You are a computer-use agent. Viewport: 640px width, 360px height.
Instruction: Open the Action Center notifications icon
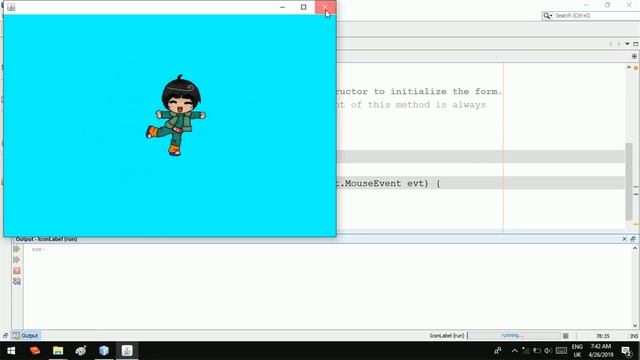pyautogui.click(x=627, y=351)
